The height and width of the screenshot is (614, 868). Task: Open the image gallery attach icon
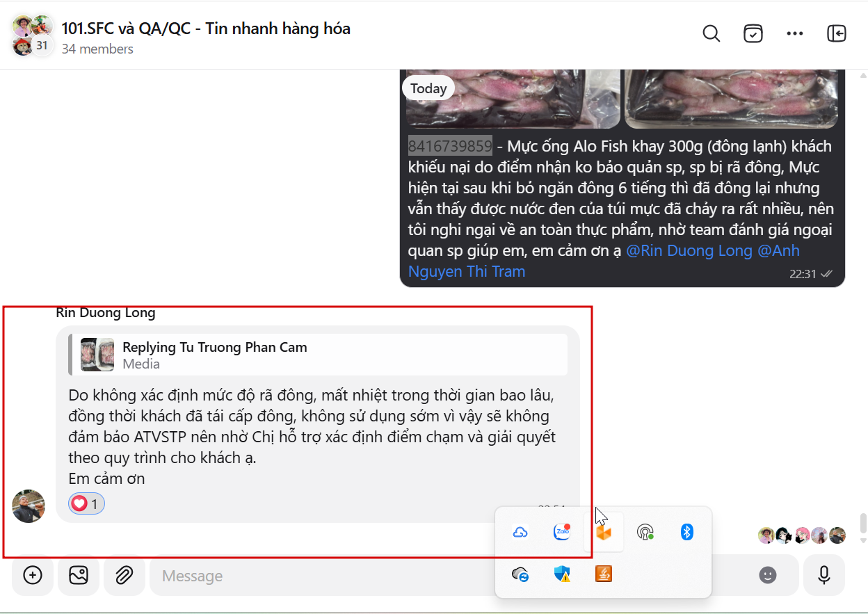[79, 575]
